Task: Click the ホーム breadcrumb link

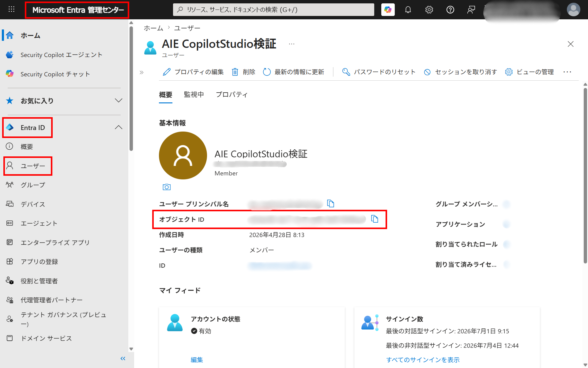Action: tap(153, 28)
